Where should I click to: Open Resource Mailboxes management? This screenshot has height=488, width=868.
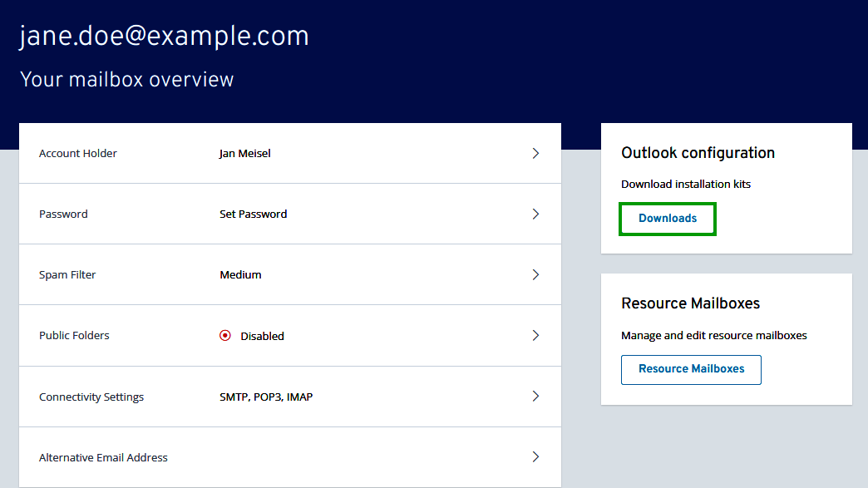(691, 369)
